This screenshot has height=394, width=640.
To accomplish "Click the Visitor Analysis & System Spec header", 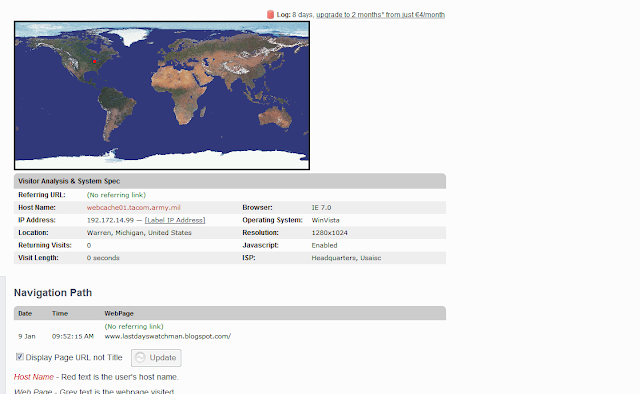I will click(x=230, y=181).
